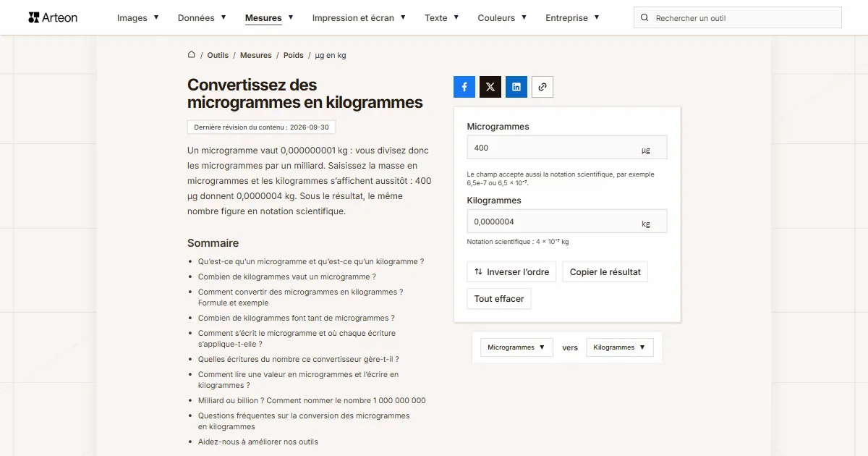Click the Microgrammes input field
The image size is (868, 456).
click(x=567, y=148)
